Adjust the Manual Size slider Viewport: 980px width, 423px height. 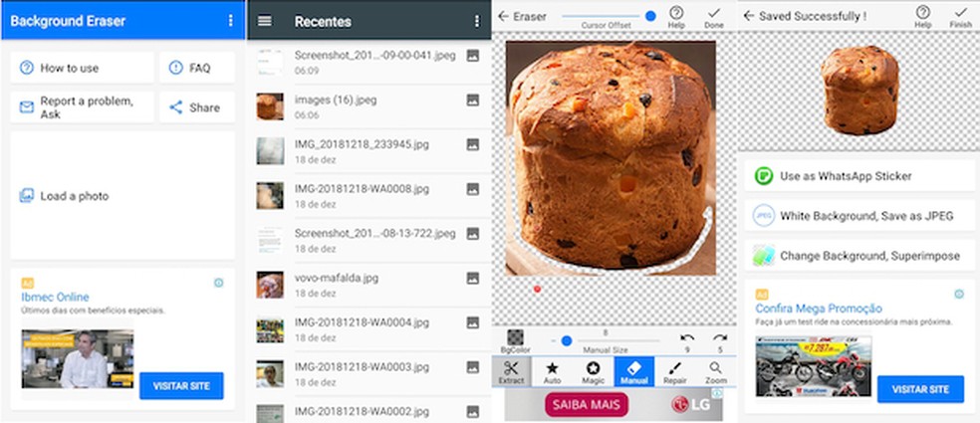pos(605,341)
